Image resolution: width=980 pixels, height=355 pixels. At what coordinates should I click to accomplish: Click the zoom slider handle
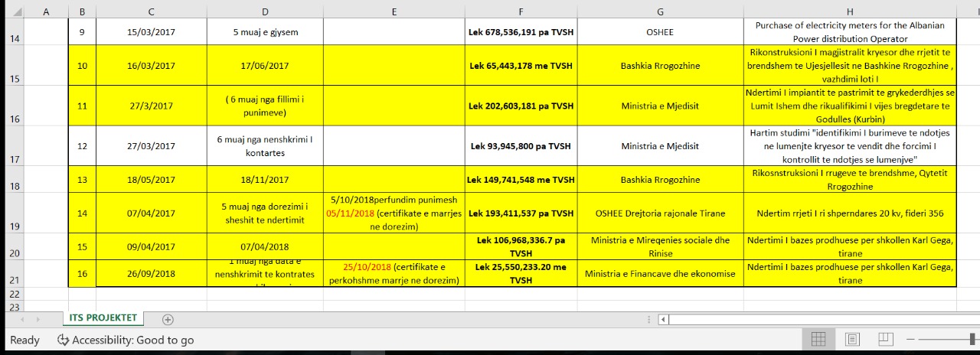point(972,339)
